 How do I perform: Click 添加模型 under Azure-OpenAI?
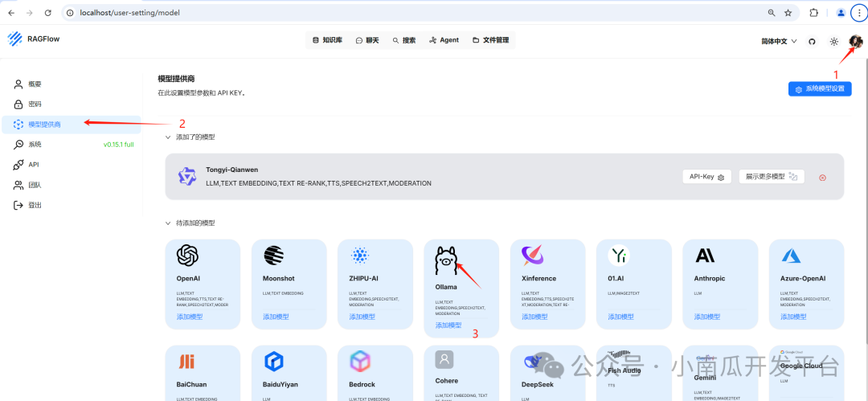794,317
